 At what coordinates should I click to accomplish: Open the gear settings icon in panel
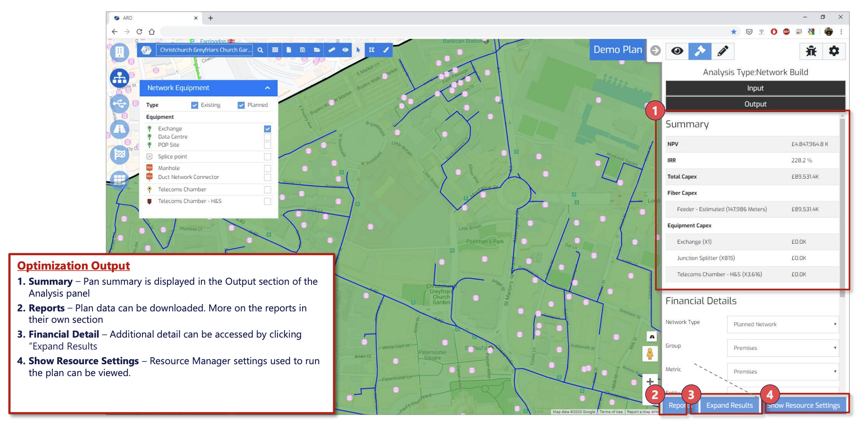point(834,51)
